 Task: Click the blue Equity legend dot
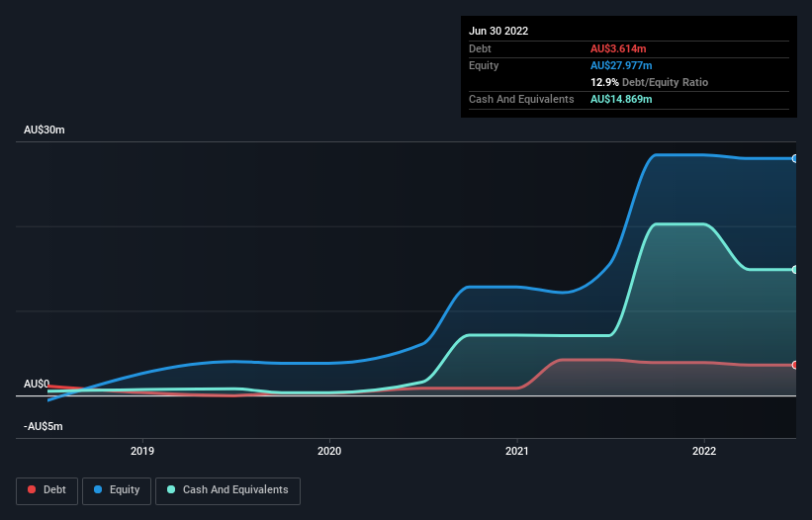pos(98,489)
